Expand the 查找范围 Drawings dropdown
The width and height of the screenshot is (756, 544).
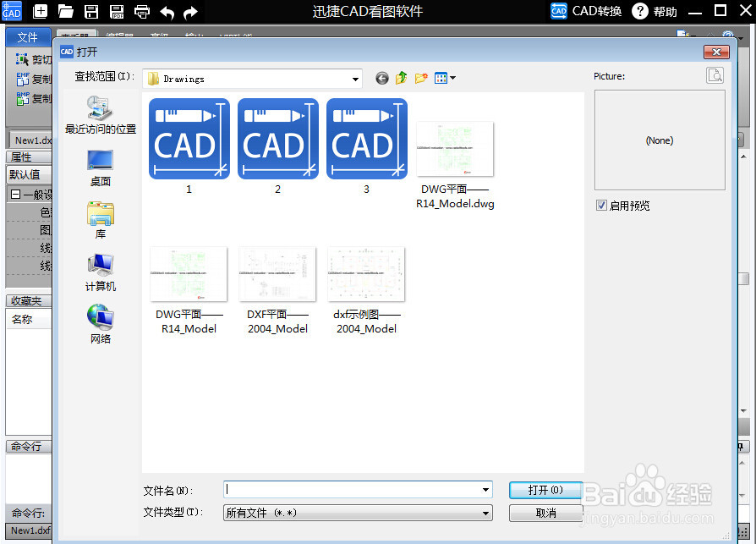pyautogui.click(x=355, y=79)
